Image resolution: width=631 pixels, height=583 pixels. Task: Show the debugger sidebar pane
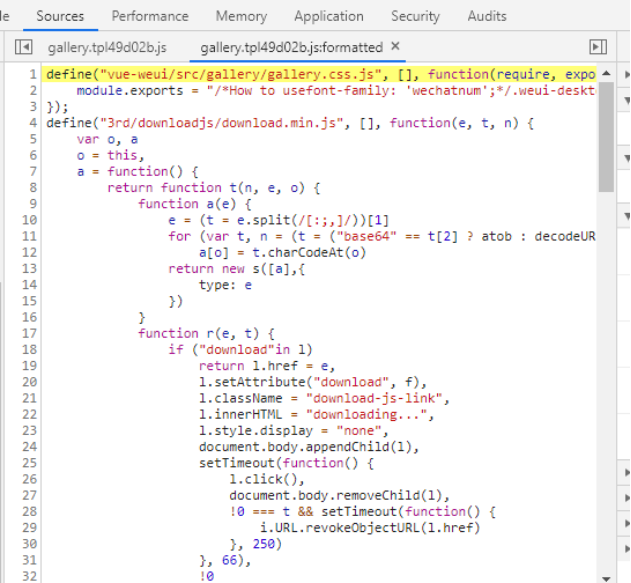pos(598,47)
